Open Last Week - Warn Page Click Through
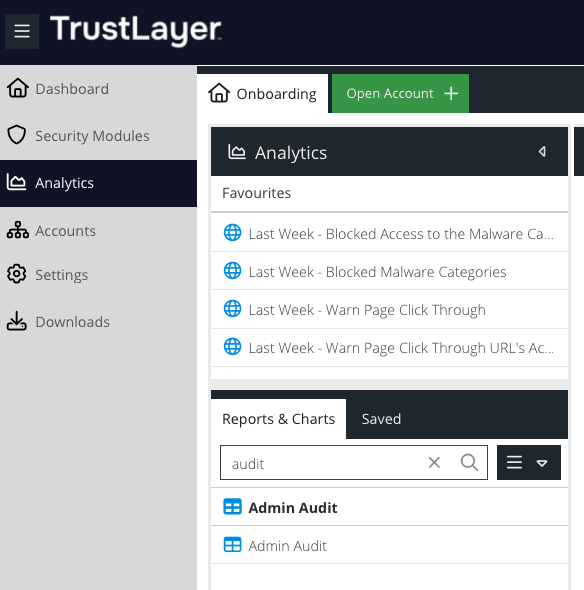The width and height of the screenshot is (584, 590). click(x=389, y=310)
